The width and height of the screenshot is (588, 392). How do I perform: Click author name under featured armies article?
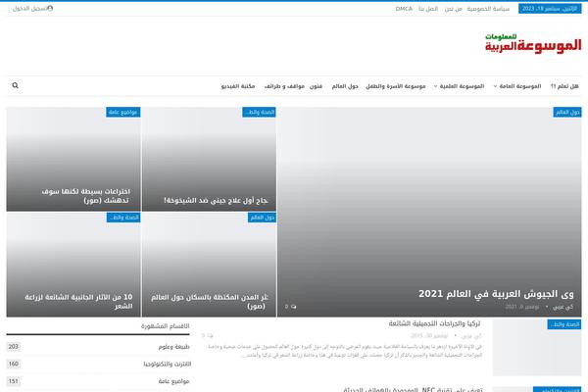563,307
